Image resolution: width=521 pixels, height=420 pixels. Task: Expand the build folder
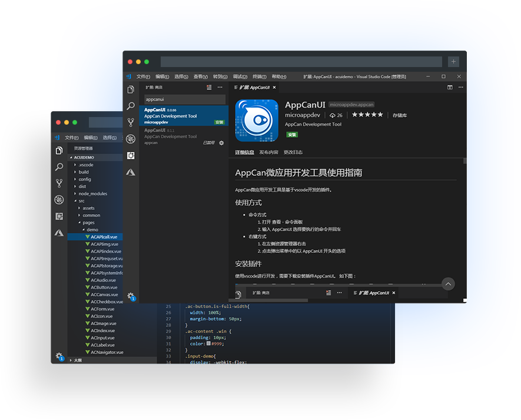75,172
